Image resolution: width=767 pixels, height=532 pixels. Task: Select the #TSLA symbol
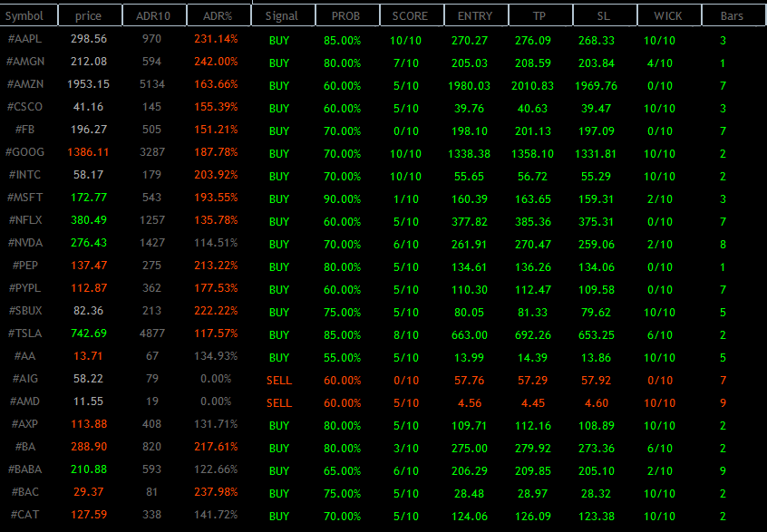click(25, 333)
